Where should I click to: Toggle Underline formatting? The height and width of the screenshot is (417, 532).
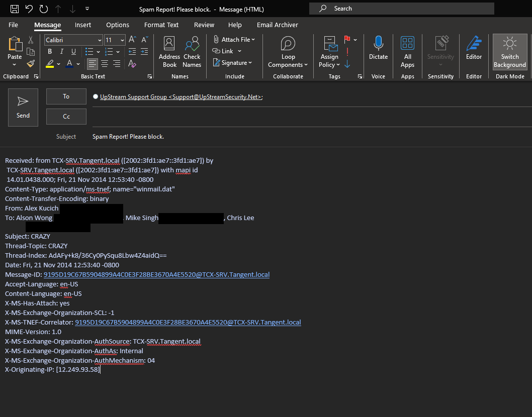point(74,52)
